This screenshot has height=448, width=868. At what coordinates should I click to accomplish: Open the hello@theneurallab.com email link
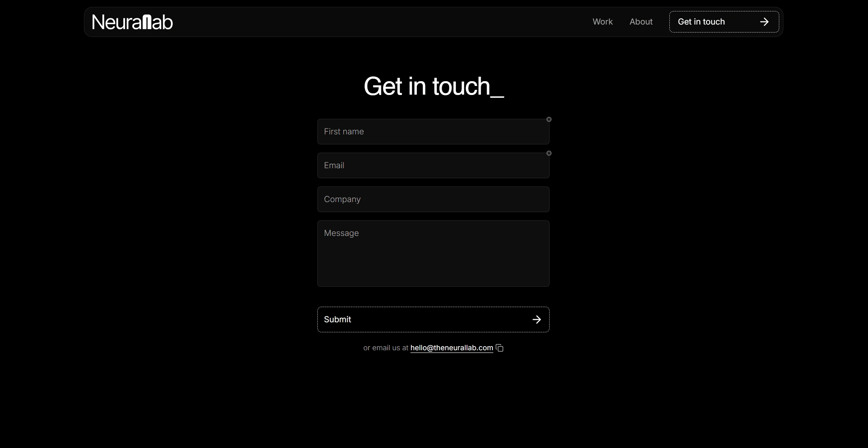point(451,348)
